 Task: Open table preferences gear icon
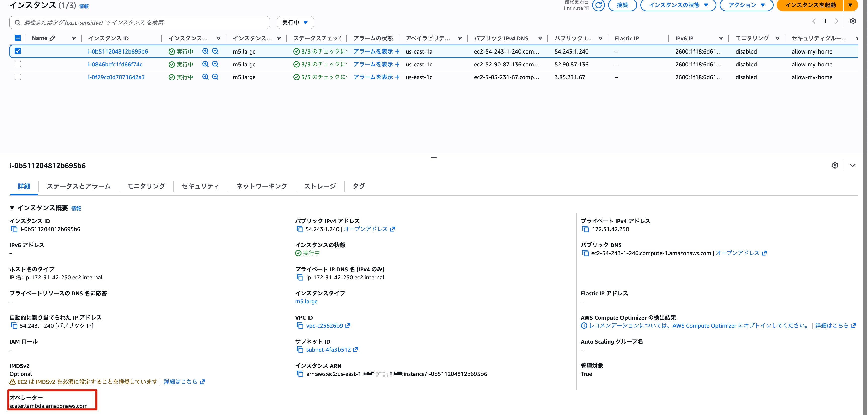tap(852, 21)
